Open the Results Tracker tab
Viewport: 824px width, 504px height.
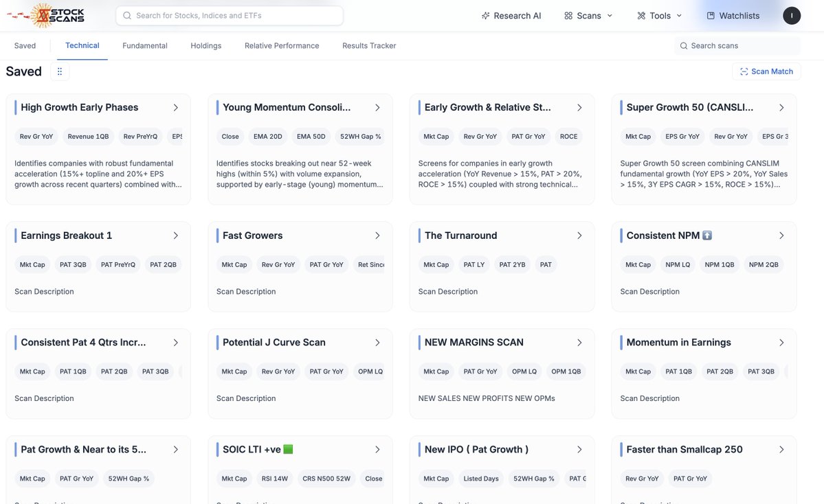(x=369, y=46)
